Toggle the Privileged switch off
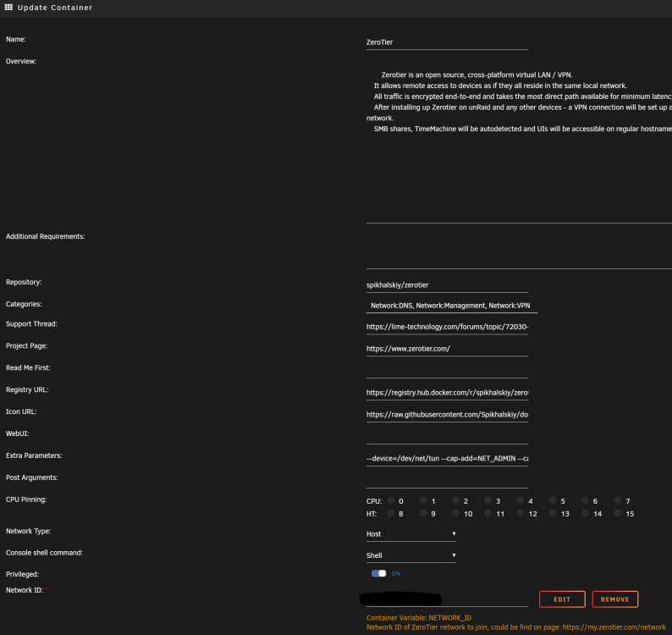The image size is (672, 635). point(379,573)
